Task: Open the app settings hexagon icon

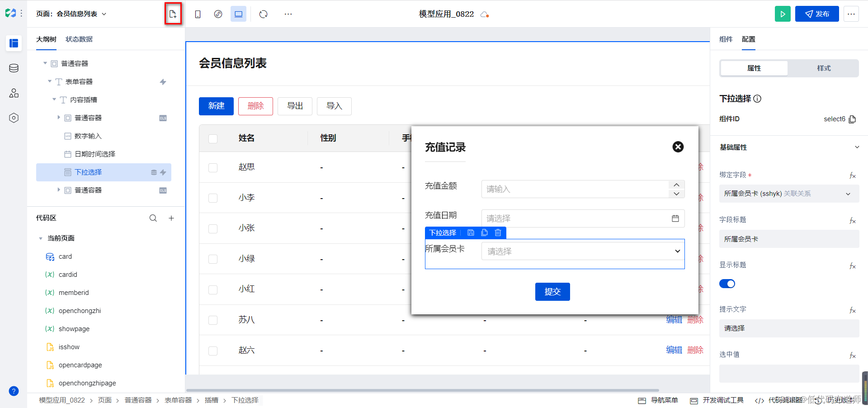Action: (x=14, y=118)
